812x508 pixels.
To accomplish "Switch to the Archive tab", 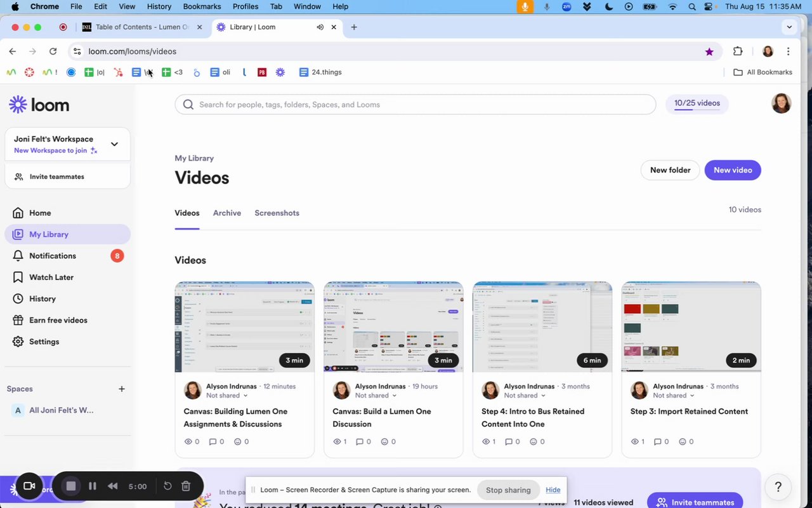I will pyautogui.click(x=227, y=213).
